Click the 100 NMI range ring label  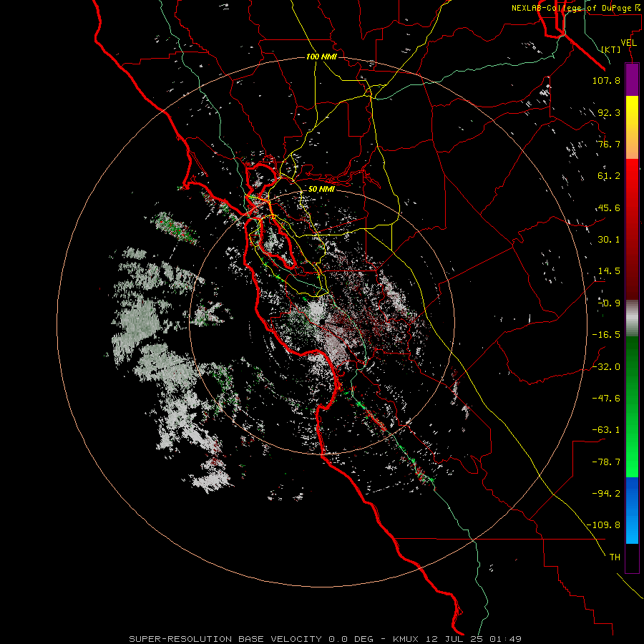[321, 57]
